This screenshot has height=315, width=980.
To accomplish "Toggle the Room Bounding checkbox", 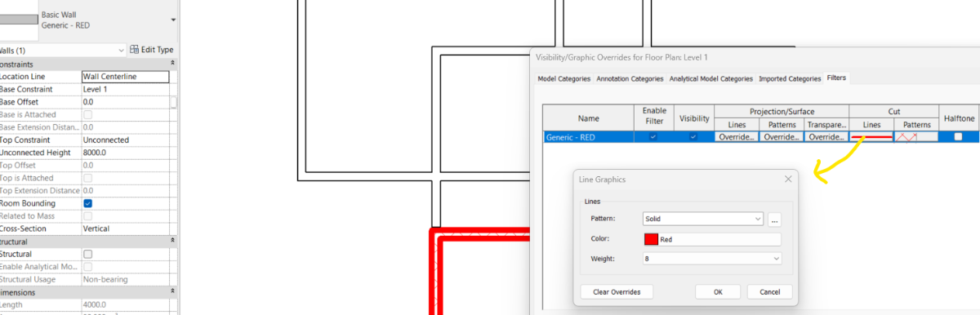I will point(88,203).
